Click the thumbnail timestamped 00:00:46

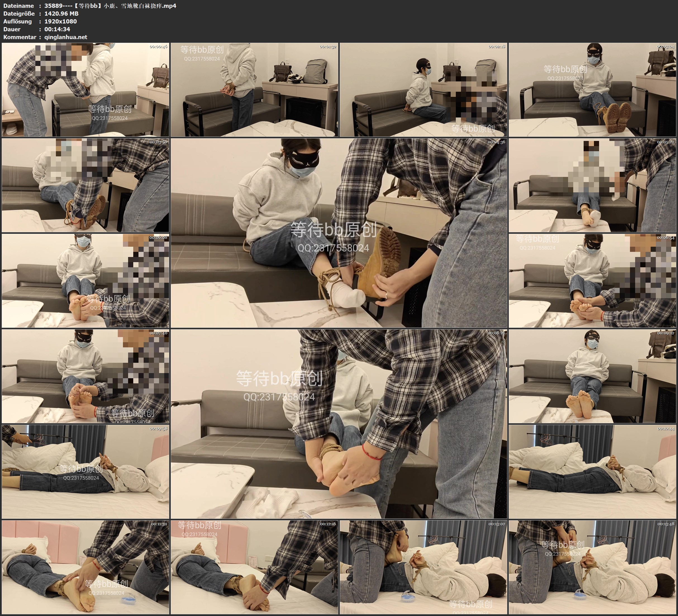coord(85,89)
